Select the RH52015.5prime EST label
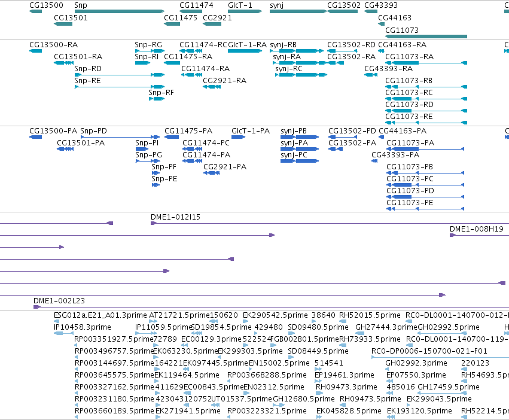 [x=370, y=315]
